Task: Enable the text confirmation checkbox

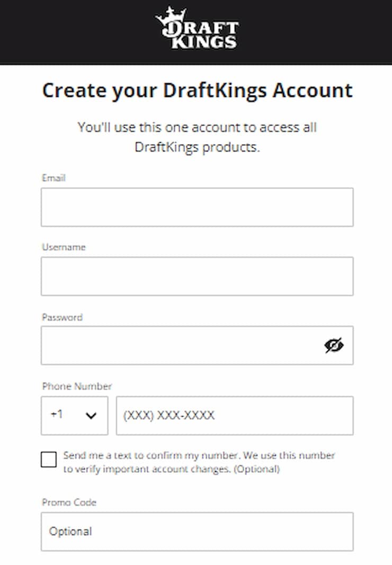Action: (x=49, y=460)
